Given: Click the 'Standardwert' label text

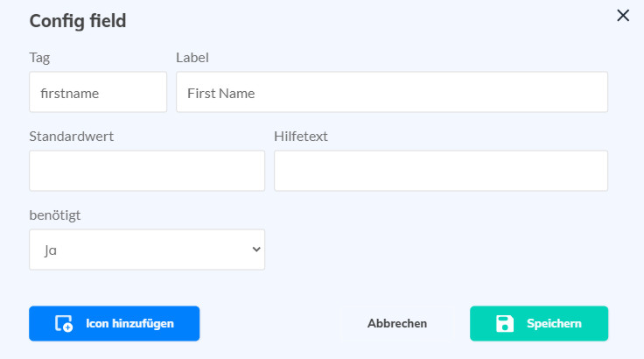Looking at the screenshot, I should (x=71, y=136).
